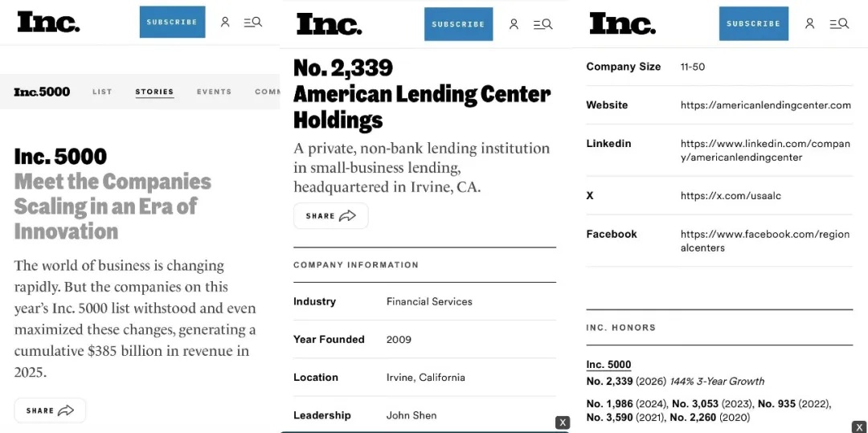The height and width of the screenshot is (433, 868).
Task: Open the LinkedIn company URL
Action: [765, 150]
